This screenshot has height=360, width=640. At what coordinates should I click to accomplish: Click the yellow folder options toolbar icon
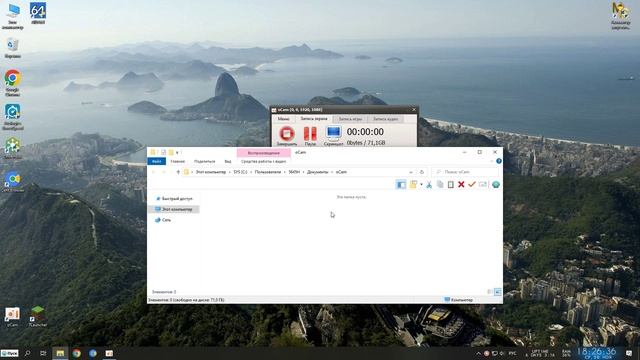point(413,185)
